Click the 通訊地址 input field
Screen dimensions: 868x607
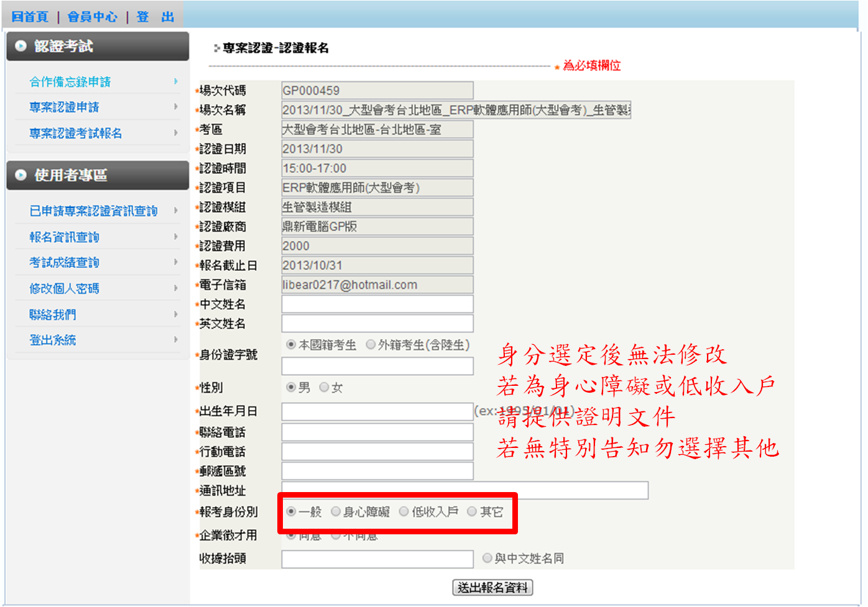[465, 490]
